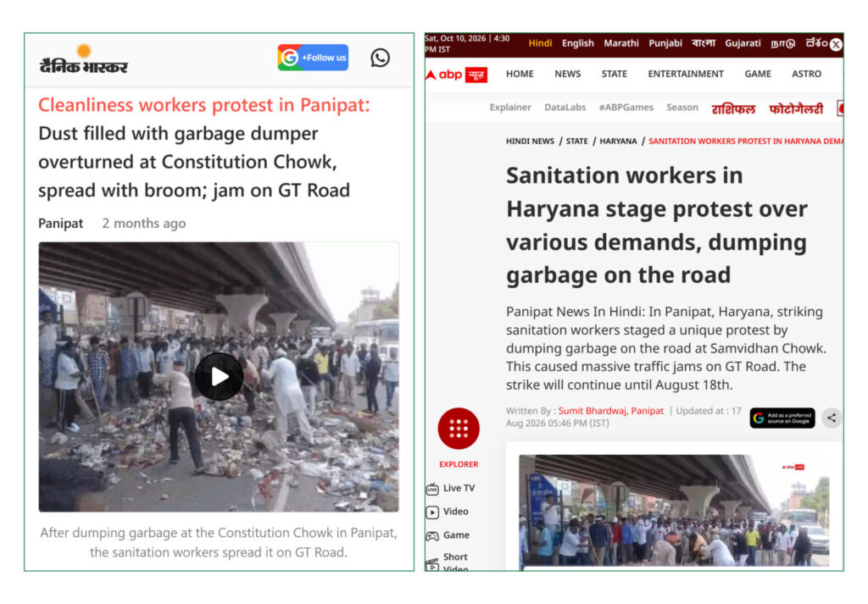
Task: Open the राशिफल link
Action: [x=733, y=109]
